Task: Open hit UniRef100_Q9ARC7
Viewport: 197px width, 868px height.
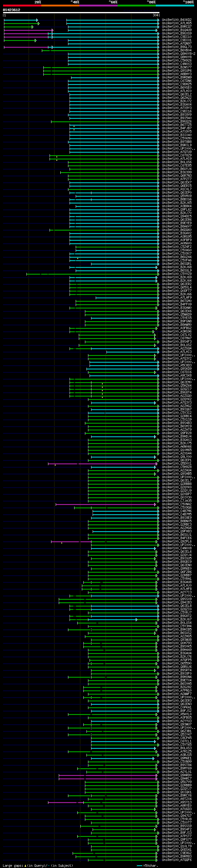Action: point(177,779)
